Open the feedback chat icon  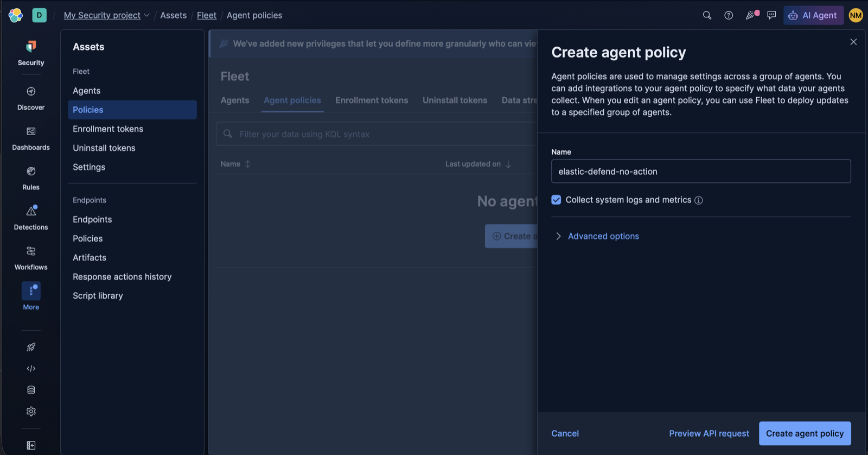click(771, 15)
